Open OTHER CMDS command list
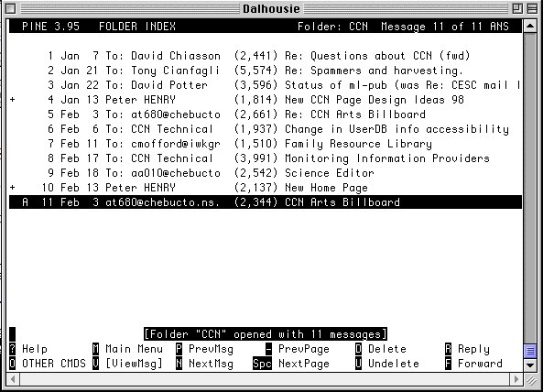 click(54, 364)
